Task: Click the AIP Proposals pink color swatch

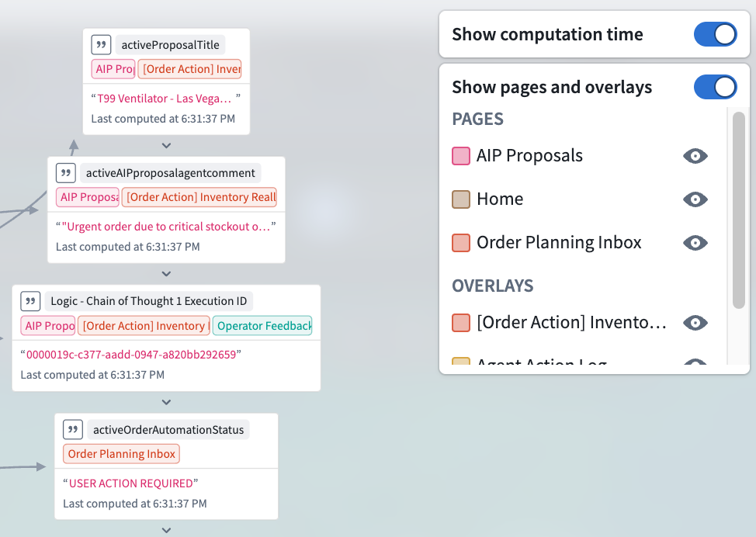Action: [x=461, y=156]
